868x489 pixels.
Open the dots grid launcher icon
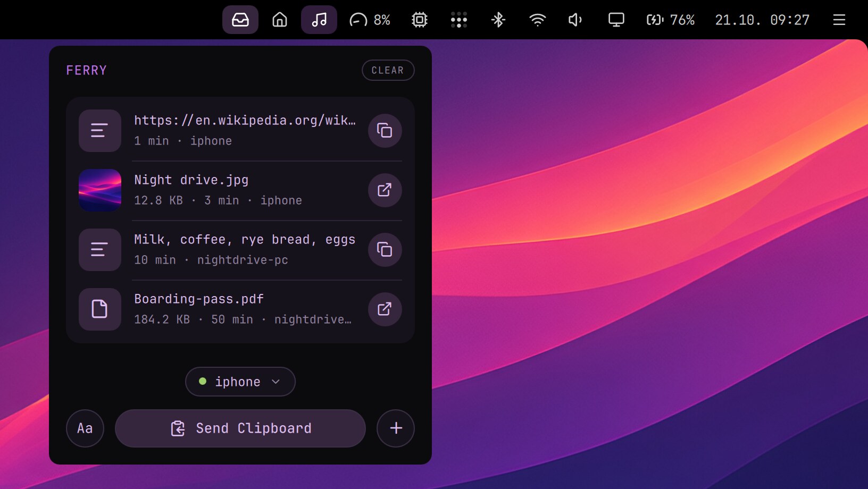point(459,20)
